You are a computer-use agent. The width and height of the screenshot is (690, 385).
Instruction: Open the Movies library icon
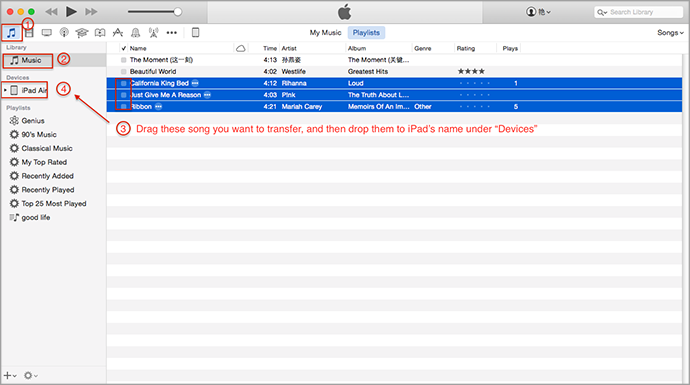[29, 33]
